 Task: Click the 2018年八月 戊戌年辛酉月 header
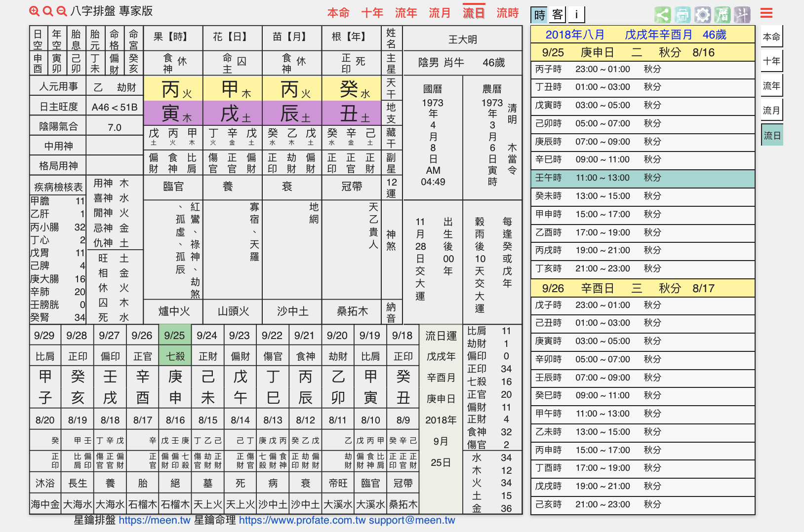pyautogui.click(x=643, y=35)
